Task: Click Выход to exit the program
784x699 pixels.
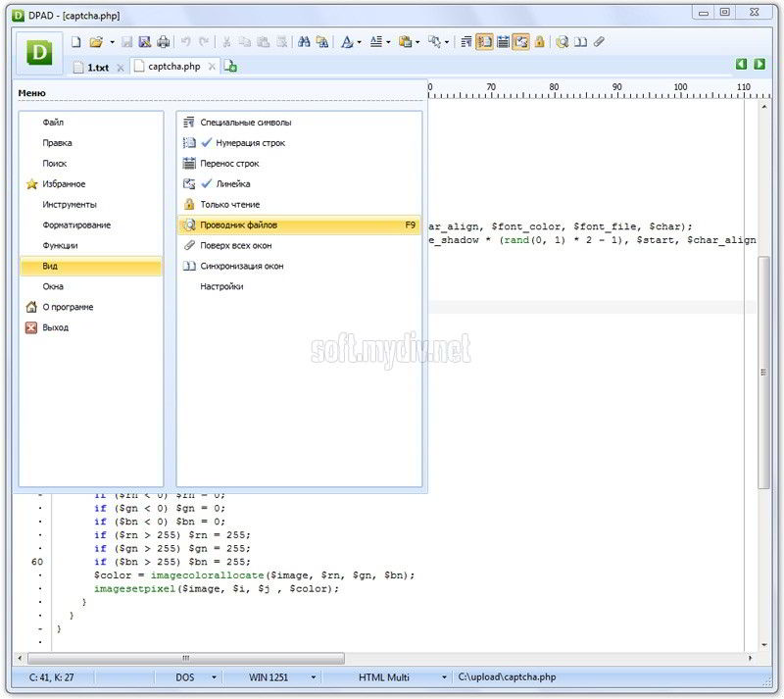Action: (x=55, y=327)
